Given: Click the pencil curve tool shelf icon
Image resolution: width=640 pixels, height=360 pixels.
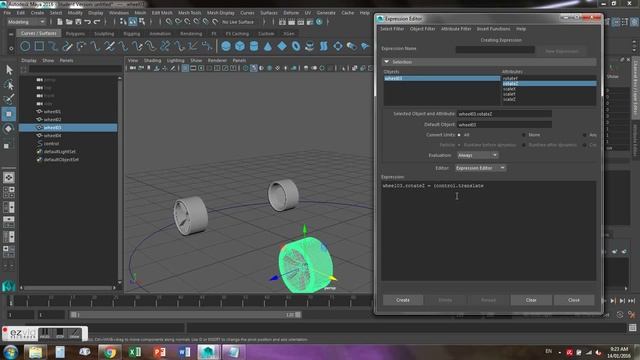Looking at the screenshot, I should 67,46.
